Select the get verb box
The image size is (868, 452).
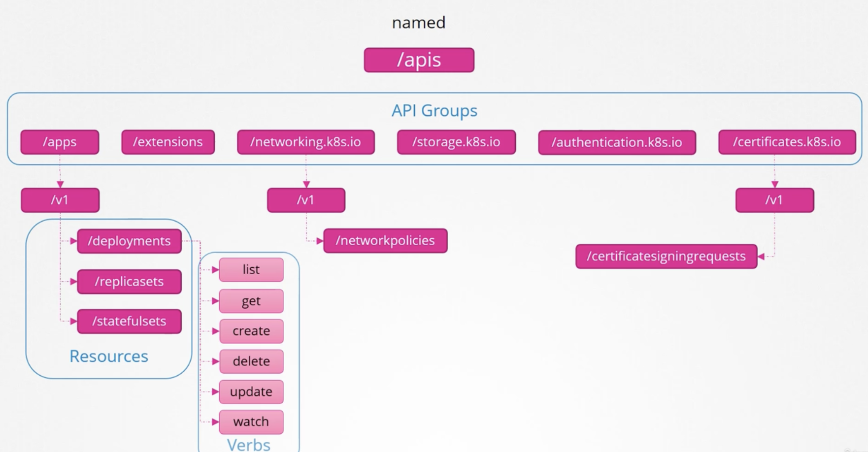coord(251,301)
